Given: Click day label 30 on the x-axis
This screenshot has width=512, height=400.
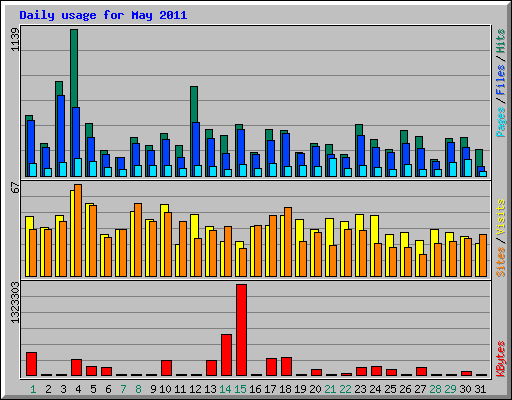Looking at the screenshot, I should pos(465,389).
